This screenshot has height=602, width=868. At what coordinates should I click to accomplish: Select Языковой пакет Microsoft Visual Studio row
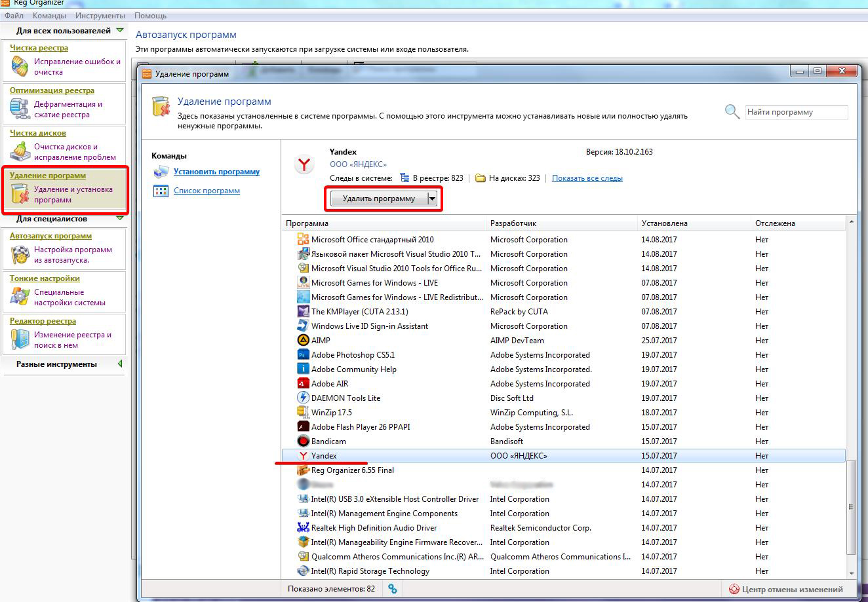[x=564, y=254]
